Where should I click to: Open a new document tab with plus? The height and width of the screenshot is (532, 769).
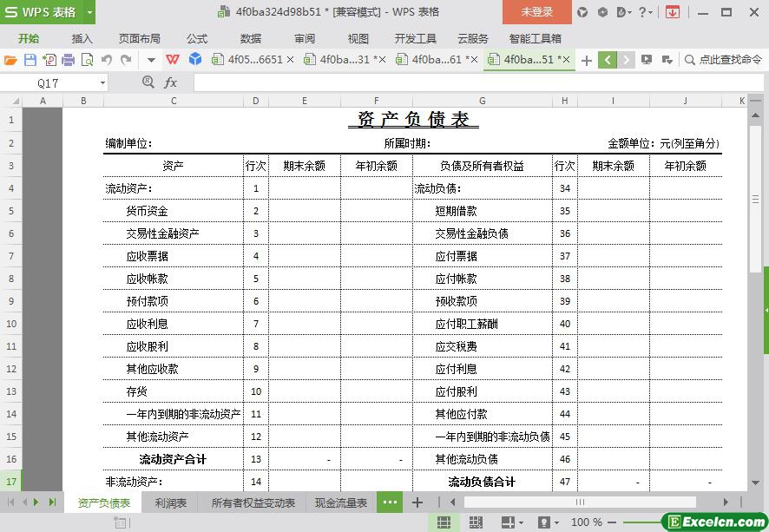click(x=587, y=60)
